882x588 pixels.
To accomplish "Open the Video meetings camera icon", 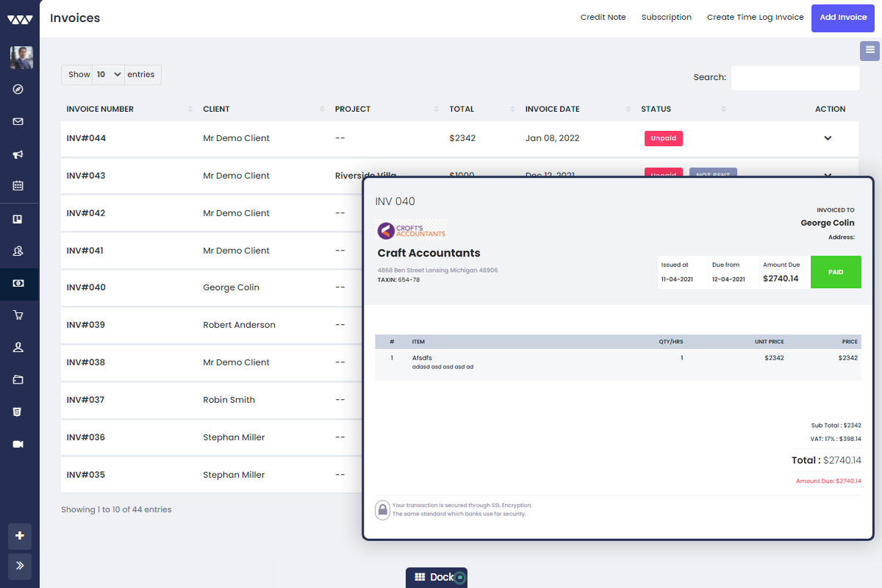I will click(x=19, y=443).
